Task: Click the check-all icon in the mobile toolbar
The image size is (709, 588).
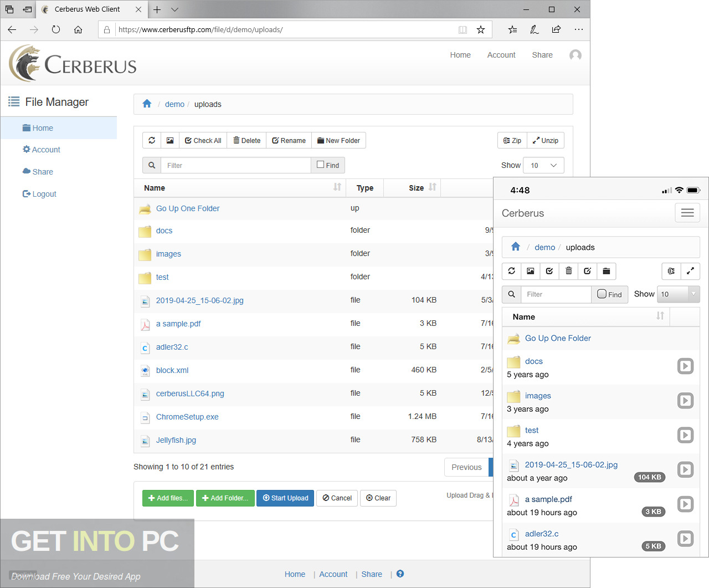Action: (x=549, y=271)
